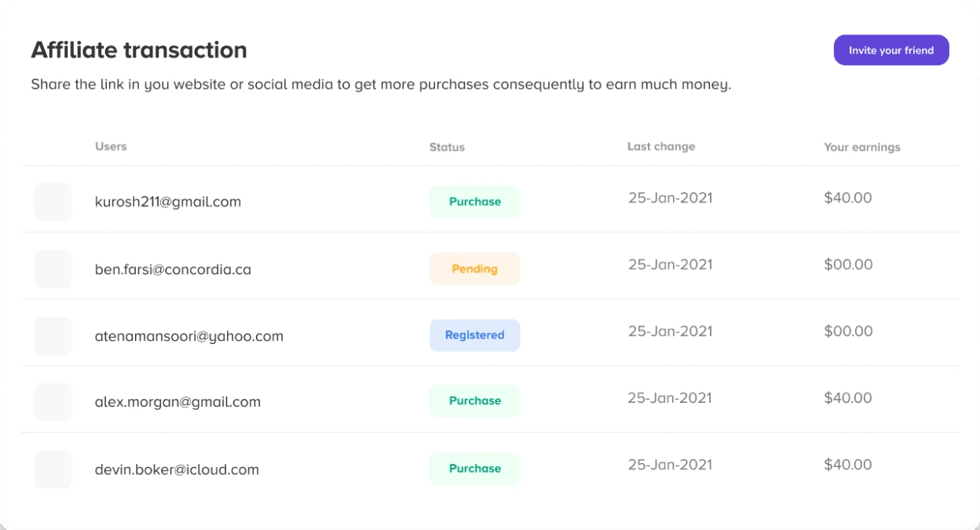Viewport: 980px width, 530px height.
Task: Sort by the Last change column header
Action: [x=661, y=146]
